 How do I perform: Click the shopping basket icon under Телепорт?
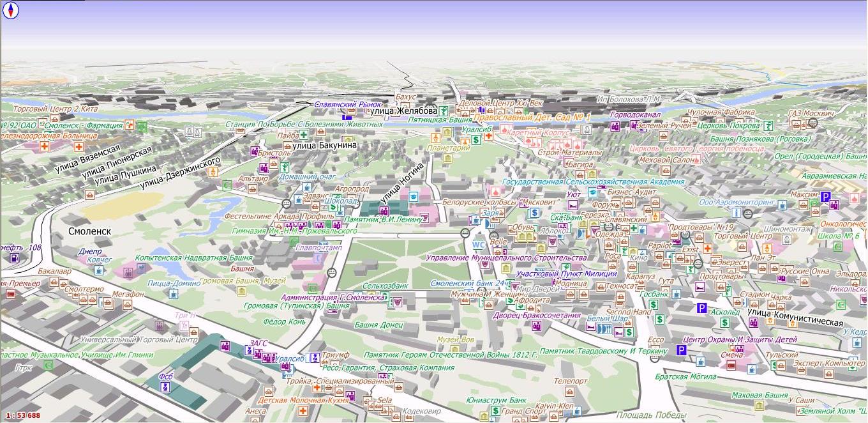(569, 392)
